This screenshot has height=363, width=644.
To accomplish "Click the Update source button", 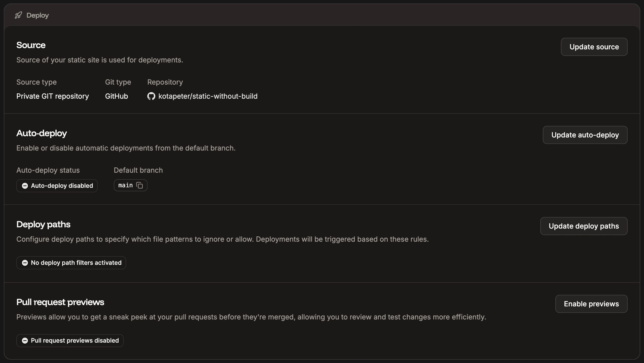I will (594, 47).
